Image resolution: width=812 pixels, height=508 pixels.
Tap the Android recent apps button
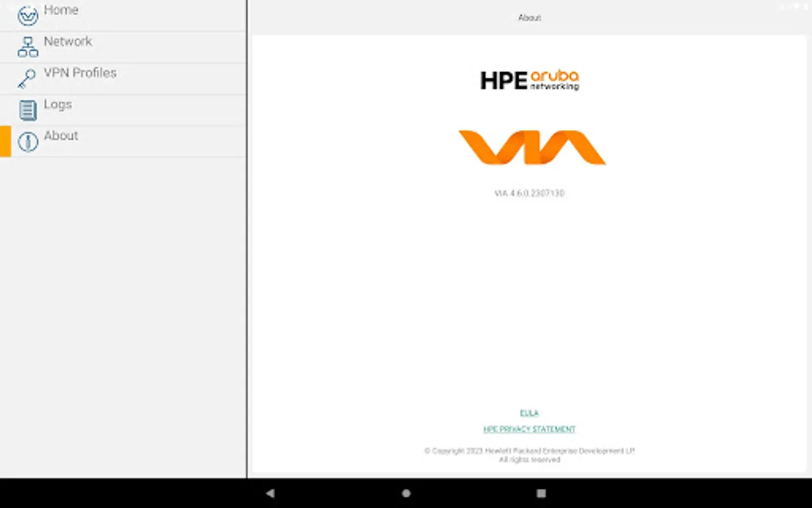tap(541, 493)
